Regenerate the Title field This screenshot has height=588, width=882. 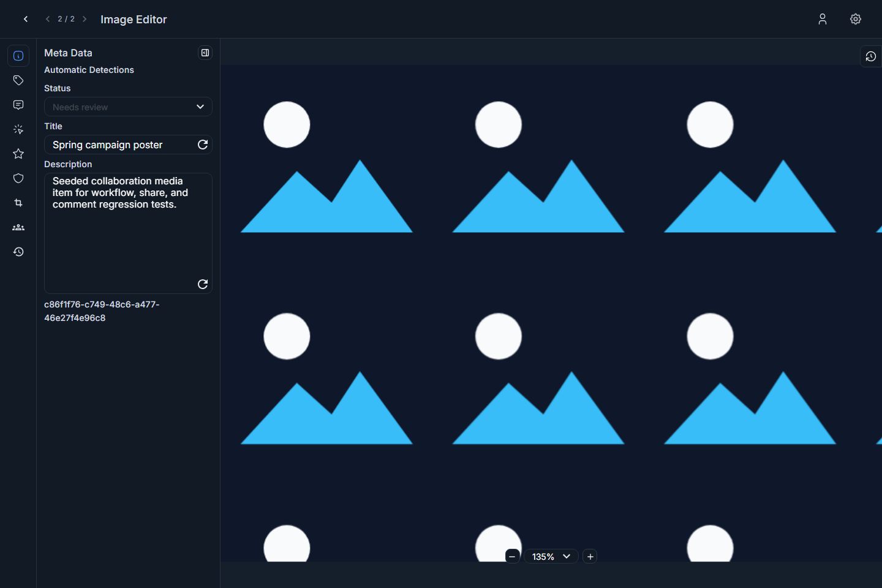[203, 145]
